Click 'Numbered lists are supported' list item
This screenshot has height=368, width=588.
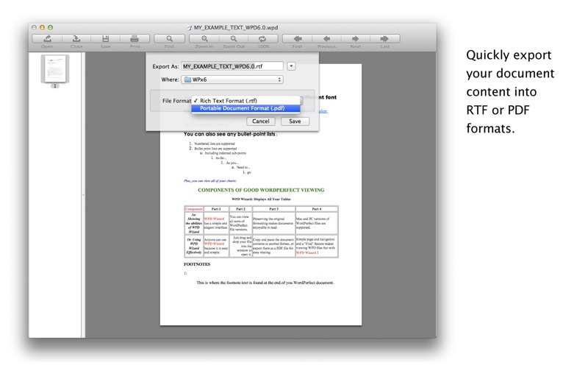click(x=215, y=144)
